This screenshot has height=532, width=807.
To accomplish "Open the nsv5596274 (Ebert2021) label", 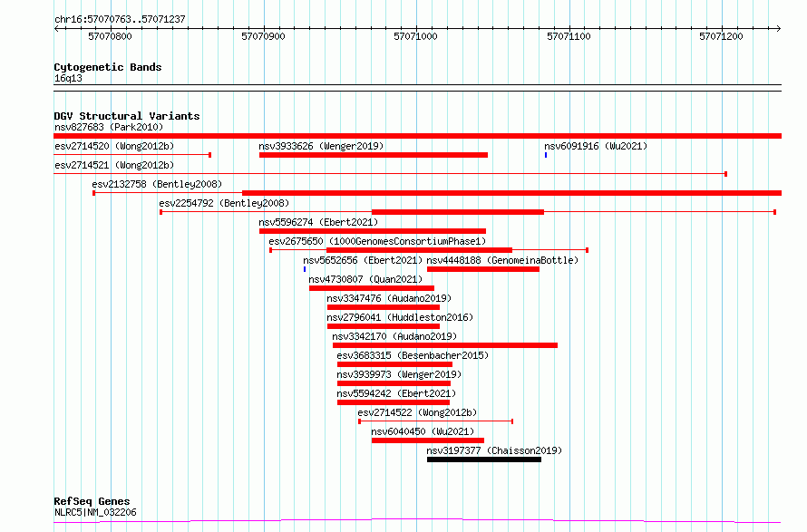I will point(318,222).
